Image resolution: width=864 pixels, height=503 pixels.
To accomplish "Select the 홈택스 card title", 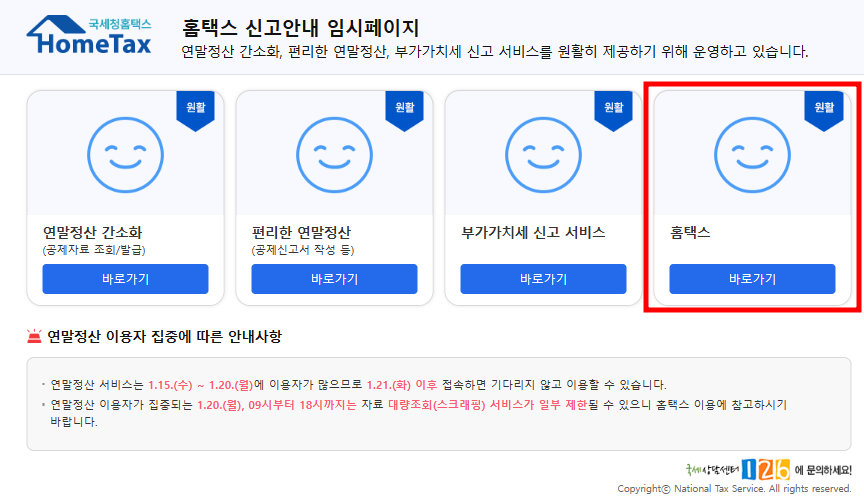I will click(x=690, y=232).
